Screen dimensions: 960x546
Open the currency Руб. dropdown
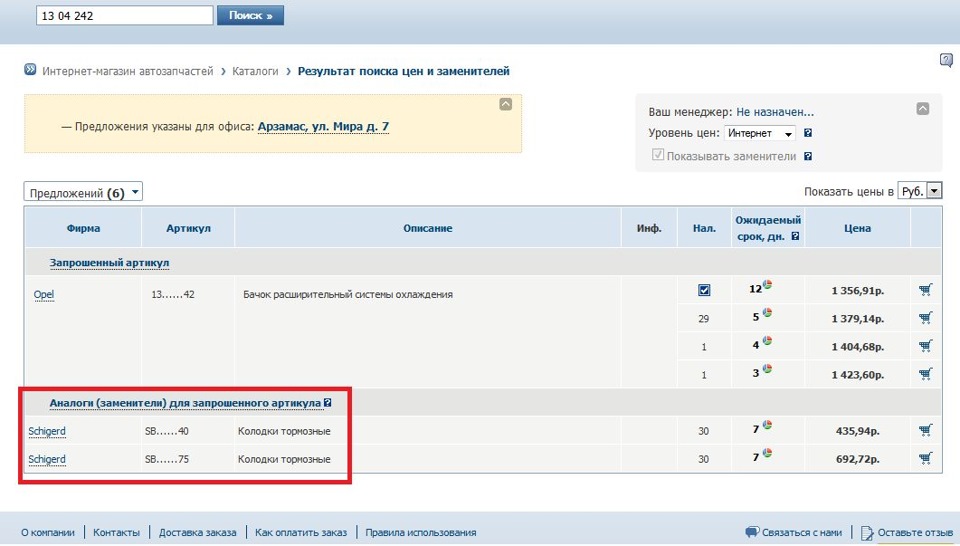(920, 191)
